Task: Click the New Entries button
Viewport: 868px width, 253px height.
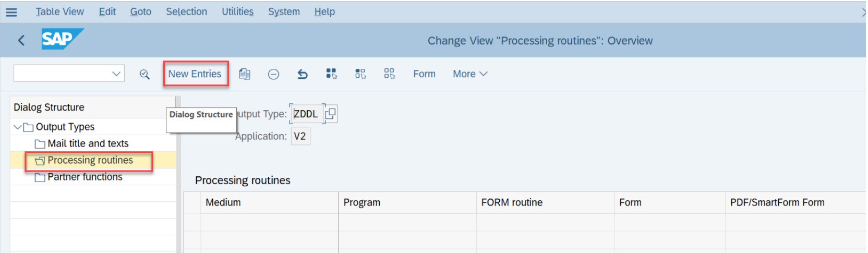Action: [195, 74]
